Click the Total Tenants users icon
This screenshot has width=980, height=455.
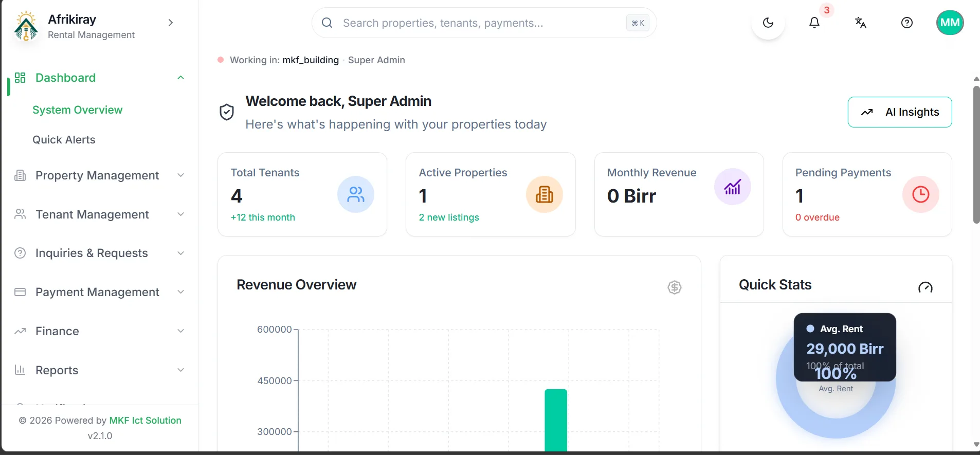point(356,194)
